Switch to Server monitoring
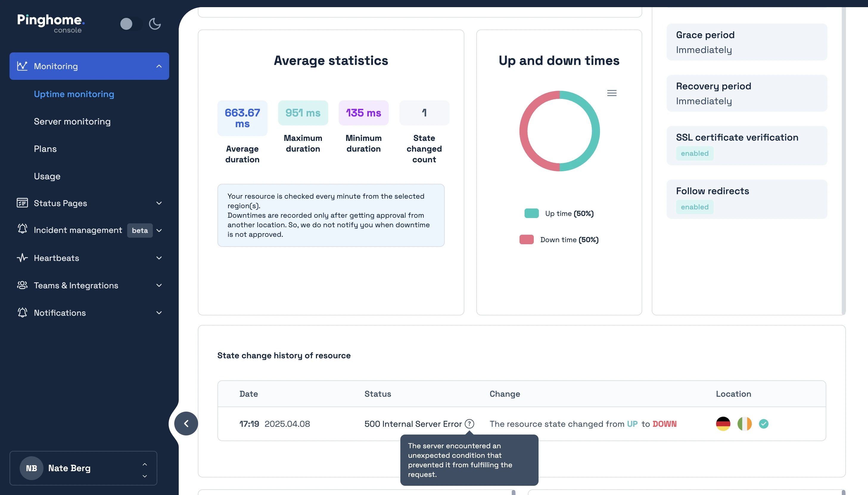Screen dimensions: 868x495 72,122
